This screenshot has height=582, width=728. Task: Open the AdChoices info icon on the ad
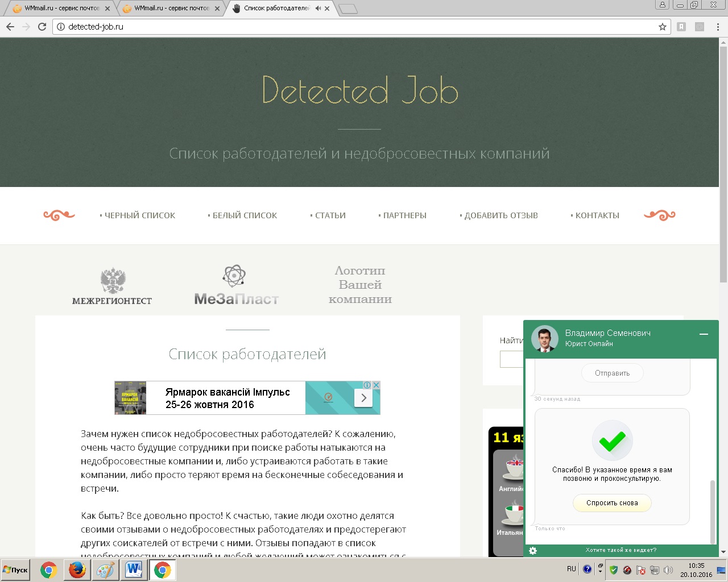click(x=367, y=385)
